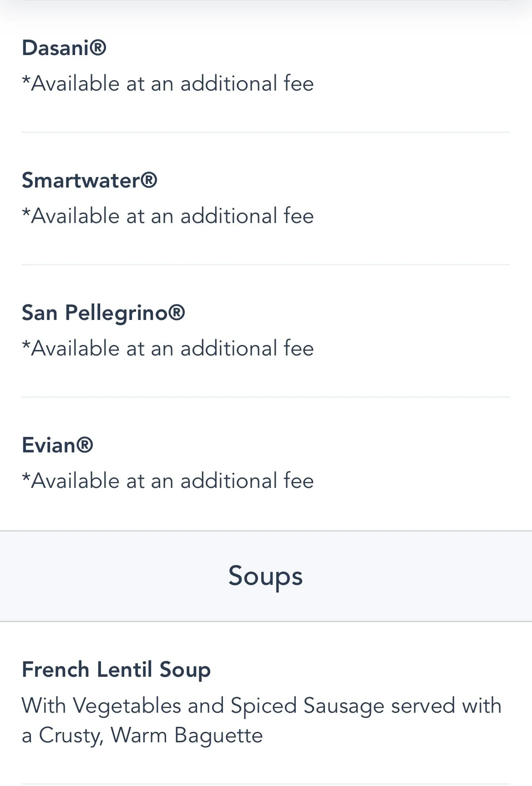
Task: Select the additional fee note under Dasani
Action: pyautogui.click(x=167, y=84)
